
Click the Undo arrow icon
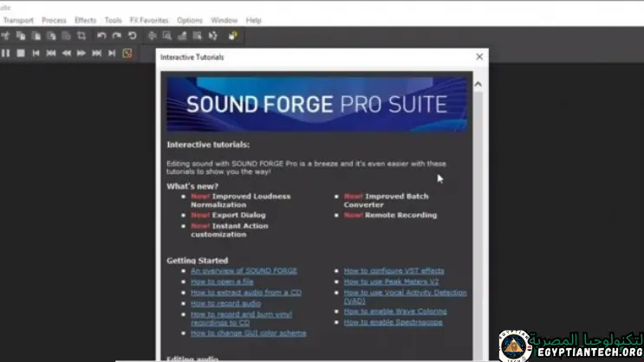(x=101, y=36)
